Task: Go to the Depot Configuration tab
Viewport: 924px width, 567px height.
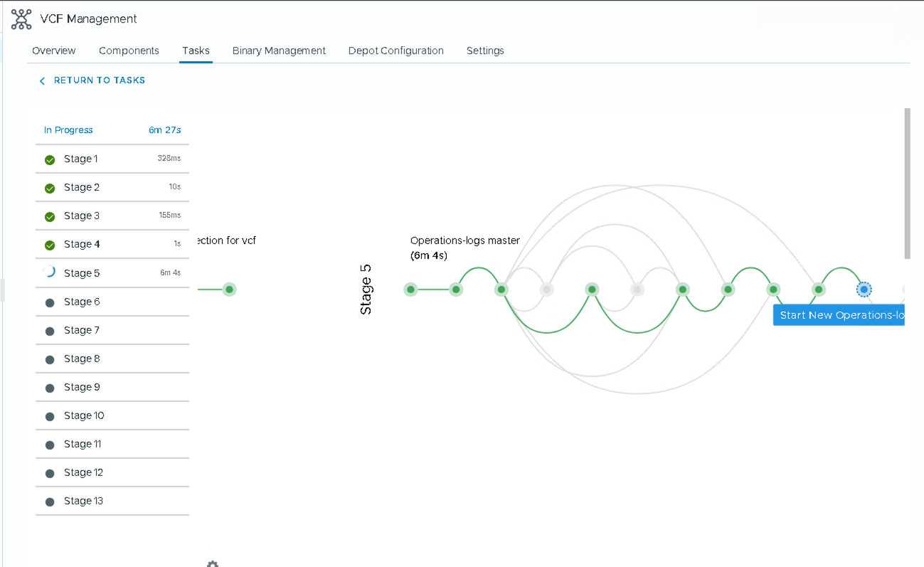Action: click(x=395, y=51)
